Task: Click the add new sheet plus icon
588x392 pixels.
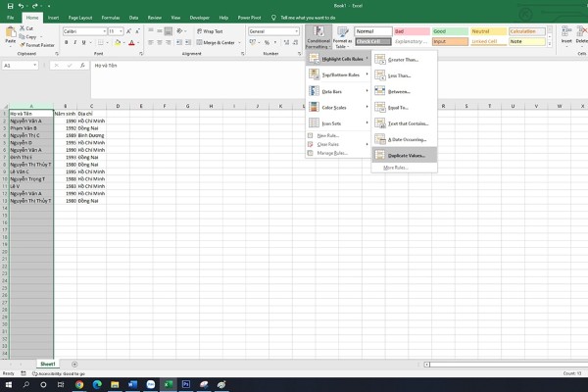Action: click(75, 364)
